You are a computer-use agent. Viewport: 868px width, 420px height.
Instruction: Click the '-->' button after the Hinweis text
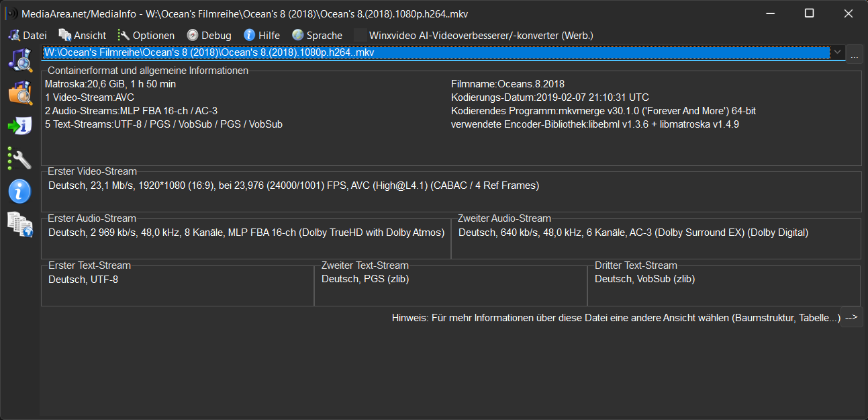point(851,318)
